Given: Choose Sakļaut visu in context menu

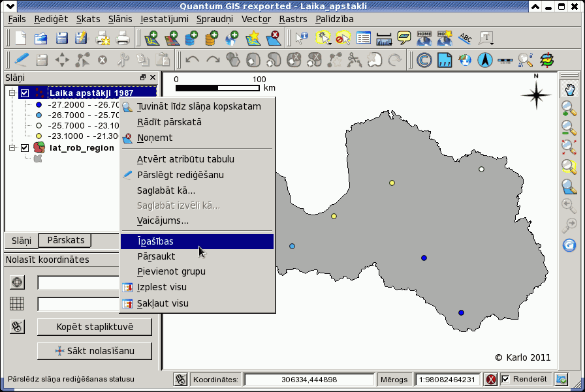Looking at the screenshot, I should point(197,303).
